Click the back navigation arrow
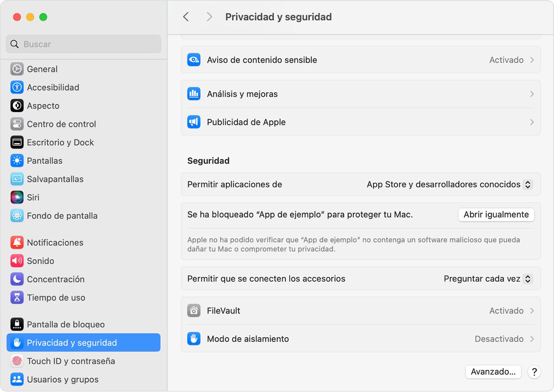This screenshot has width=554, height=392. pos(186,16)
